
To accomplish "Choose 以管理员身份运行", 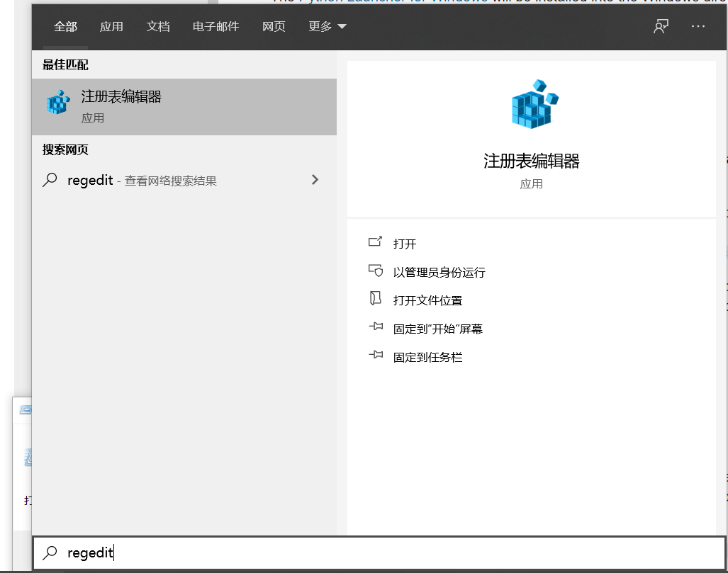I will (x=439, y=273).
